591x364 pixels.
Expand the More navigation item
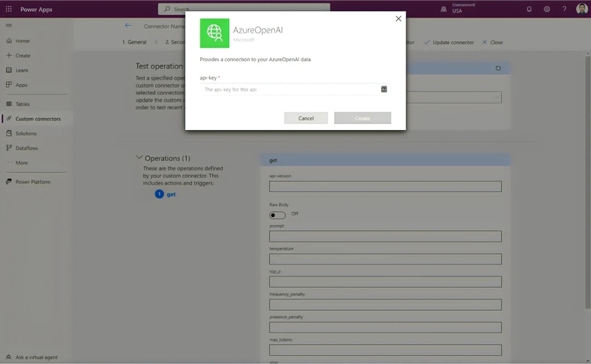pos(21,162)
